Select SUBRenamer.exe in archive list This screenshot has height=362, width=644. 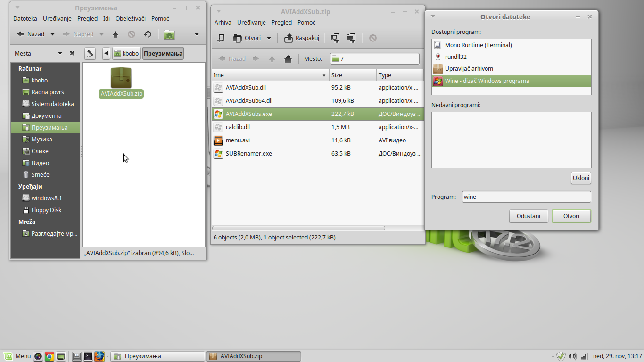318,154
